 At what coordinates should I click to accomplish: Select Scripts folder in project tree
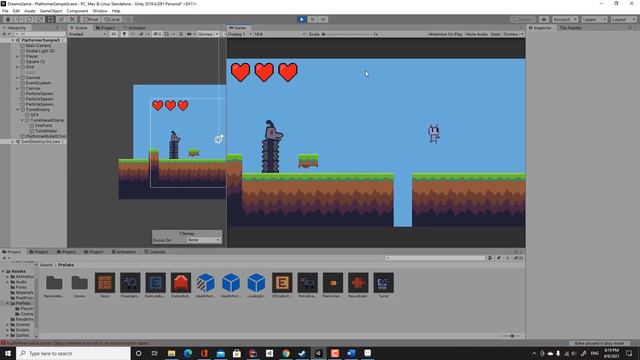(x=22, y=330)
